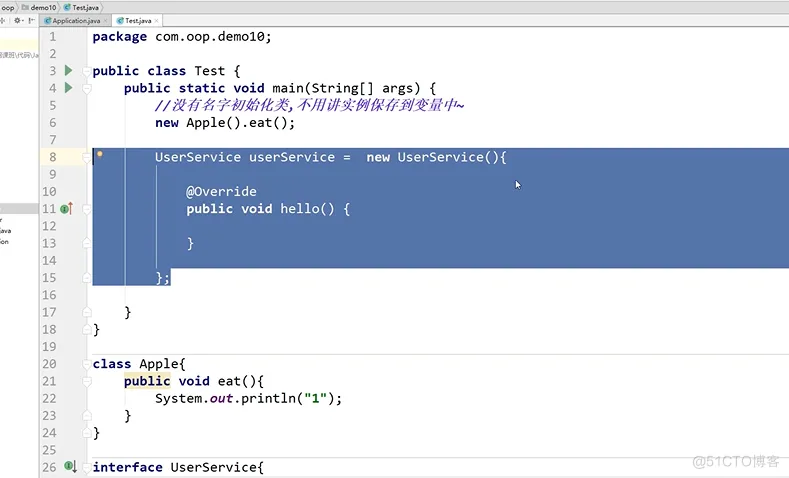Click the hello() method name on line 11

(307, 209)
